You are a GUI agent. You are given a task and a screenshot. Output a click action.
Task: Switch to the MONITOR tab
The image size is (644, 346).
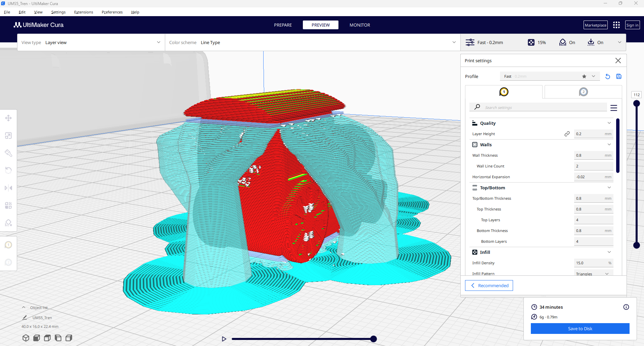coord(359,25)
